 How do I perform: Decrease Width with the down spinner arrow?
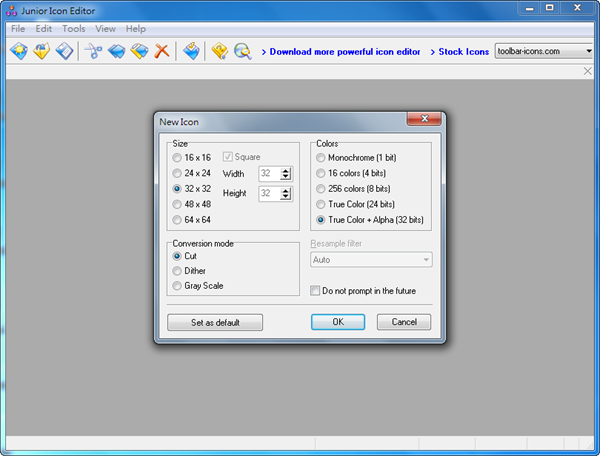coord(285,177)
